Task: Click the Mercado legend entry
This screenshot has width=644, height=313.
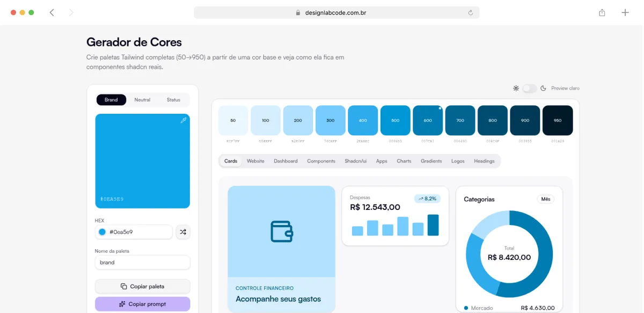Action: click(x=478, y=308)
